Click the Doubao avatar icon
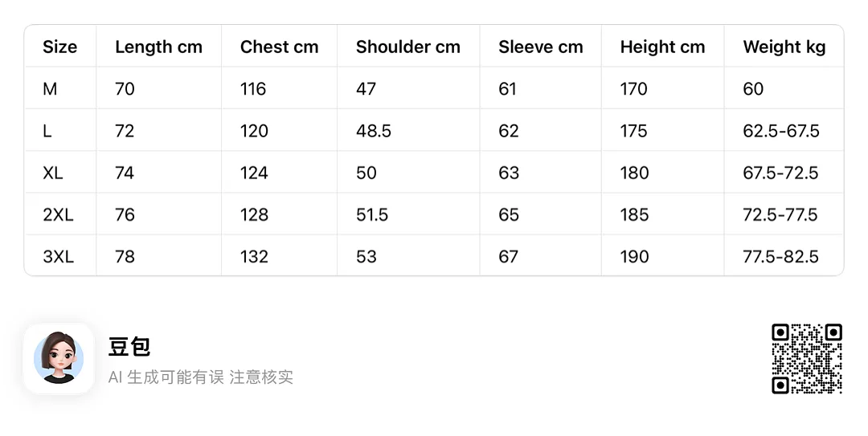The width and height of the screenshot is (868, 436). (x=59, y=359)
